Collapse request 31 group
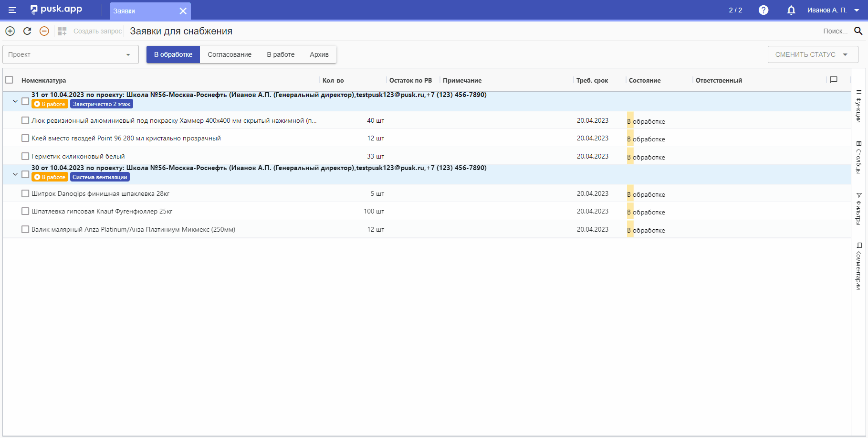 tap(15, 101)
